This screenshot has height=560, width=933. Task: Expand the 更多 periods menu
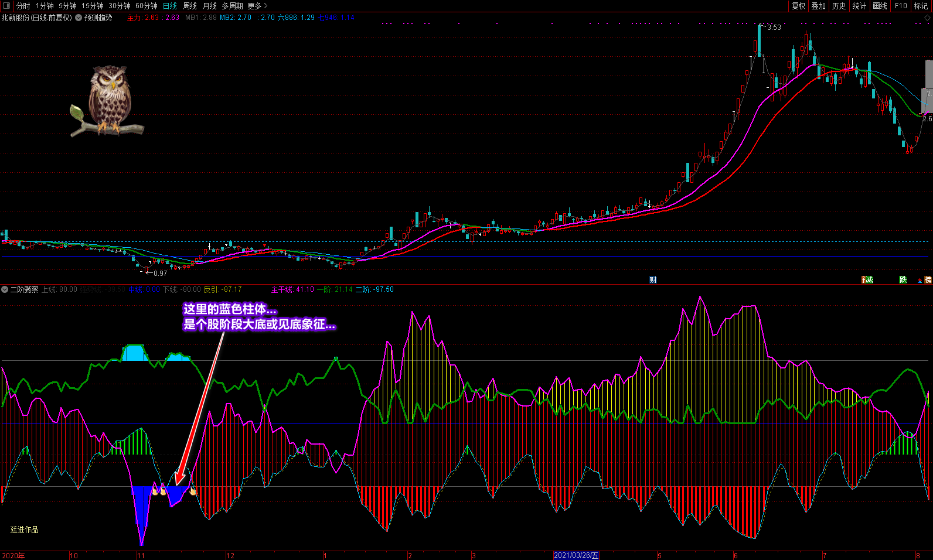[257, 6]
